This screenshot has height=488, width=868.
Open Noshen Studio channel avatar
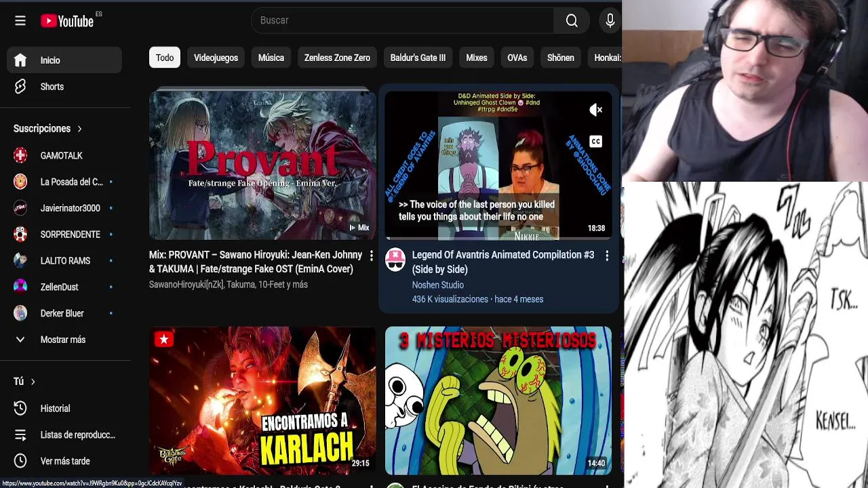395,260
